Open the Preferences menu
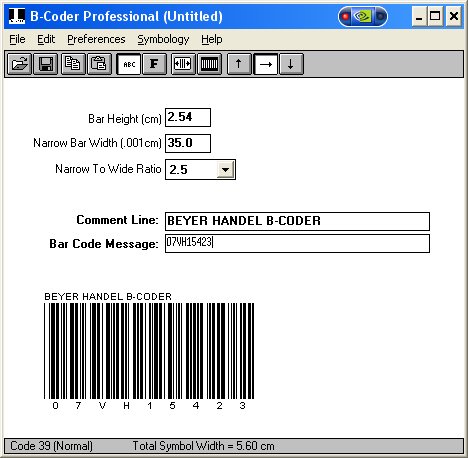Screen dimensions: 468x458 (96, 39)
